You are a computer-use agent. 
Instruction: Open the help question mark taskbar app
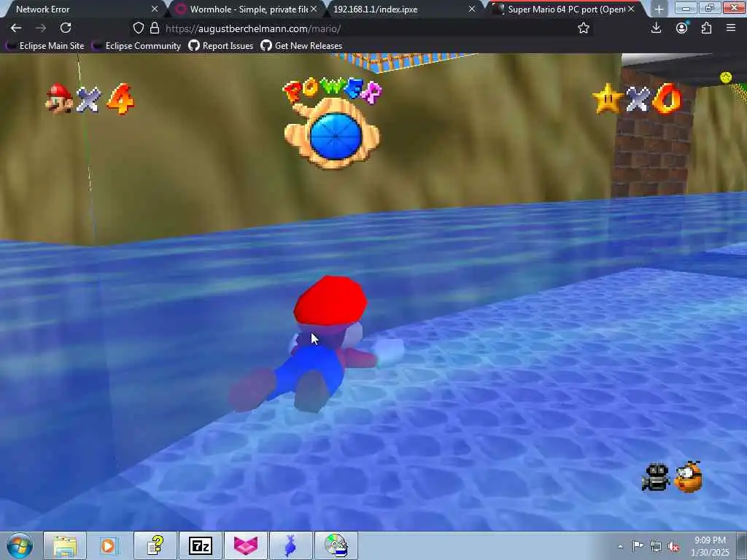click(x=155, y=545)
